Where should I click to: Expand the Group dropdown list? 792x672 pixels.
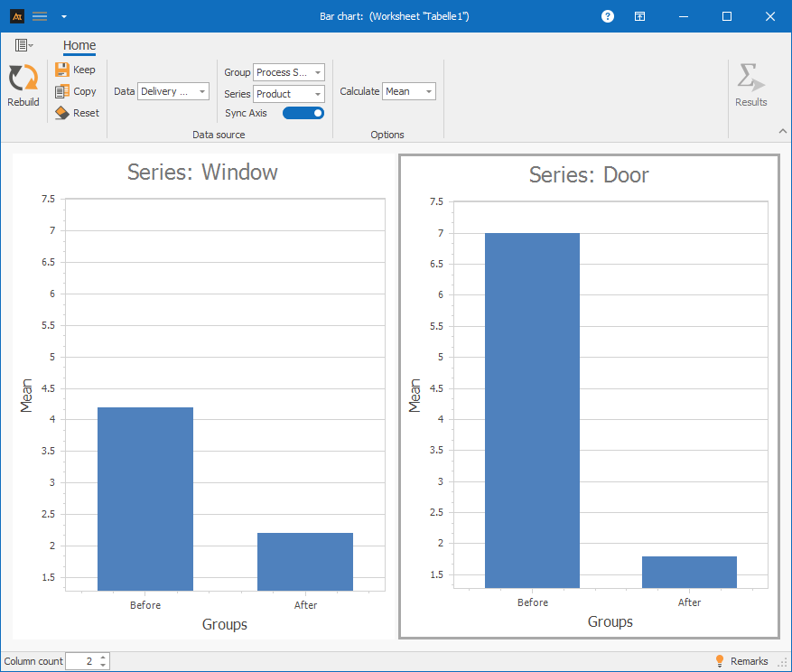(288, 72)
